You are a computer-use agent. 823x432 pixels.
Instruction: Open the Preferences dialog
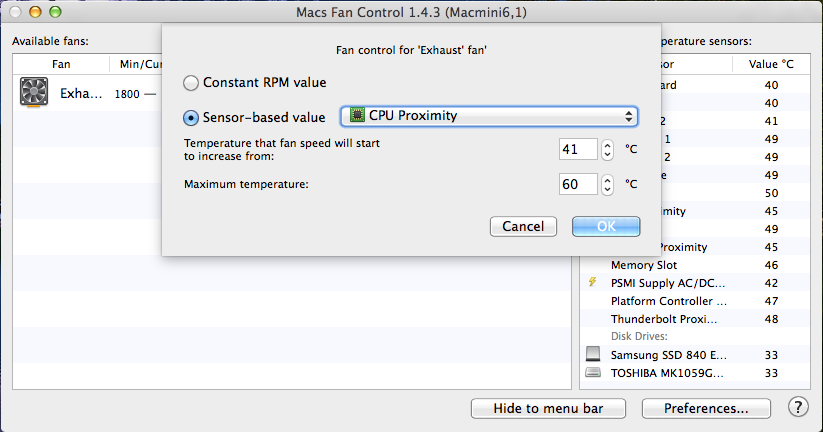coord(706,408)
